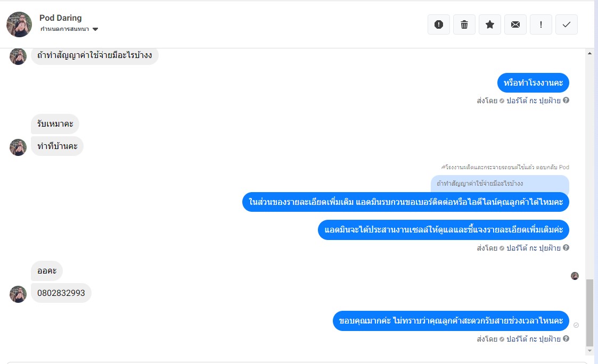598x364 pixels.
Task: Open Pod Daring's profile name link
Action: tap(60, 18)
